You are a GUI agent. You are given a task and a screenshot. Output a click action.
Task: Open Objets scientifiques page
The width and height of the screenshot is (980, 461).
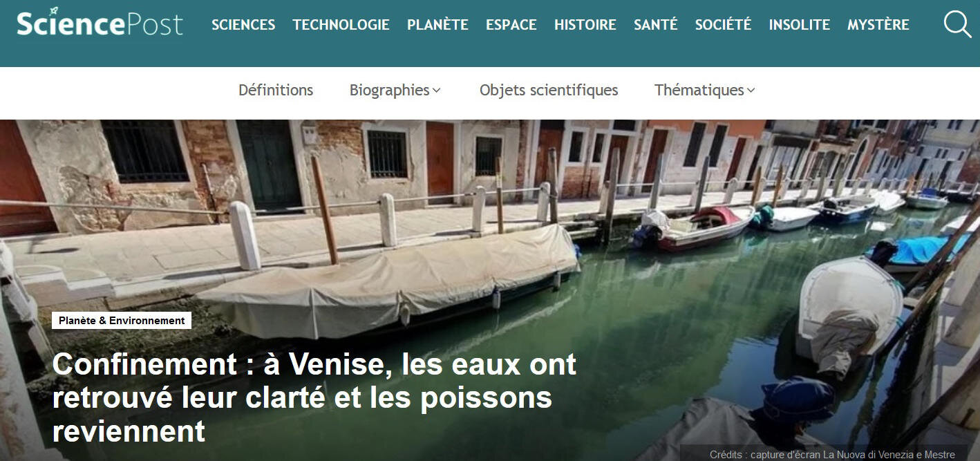549,90
